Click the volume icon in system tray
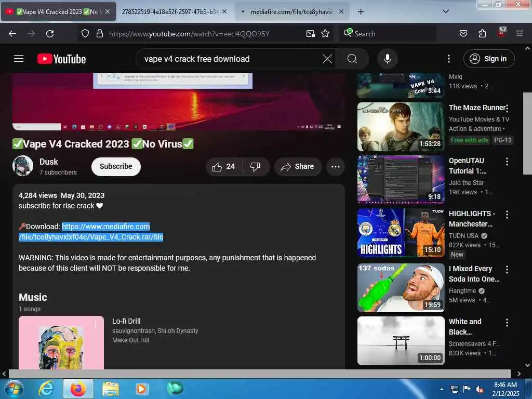The height and width of the screenshot is (399, 532). pyautogui.click(x=480, y=390)
